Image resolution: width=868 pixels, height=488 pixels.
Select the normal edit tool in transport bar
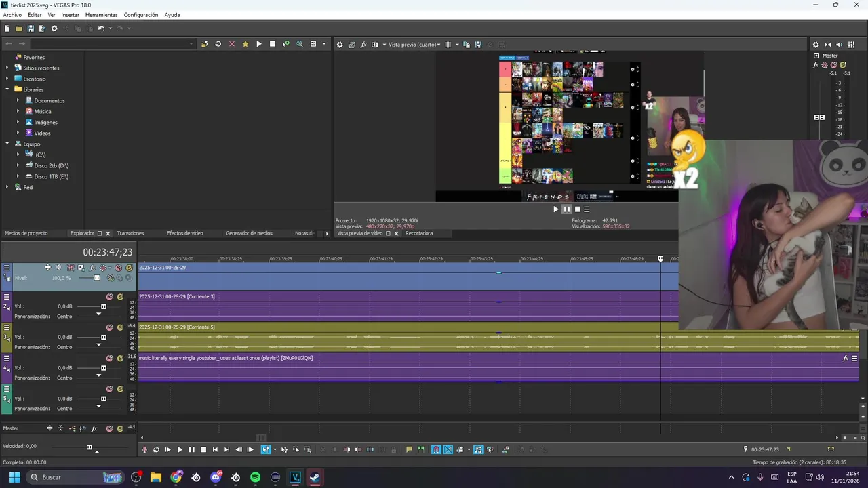265,449
